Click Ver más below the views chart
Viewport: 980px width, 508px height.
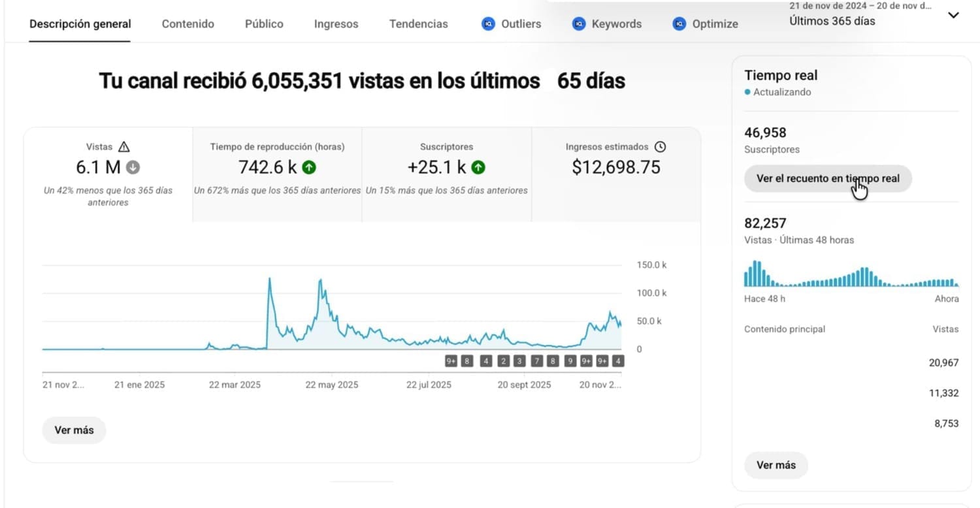[74, 430]
